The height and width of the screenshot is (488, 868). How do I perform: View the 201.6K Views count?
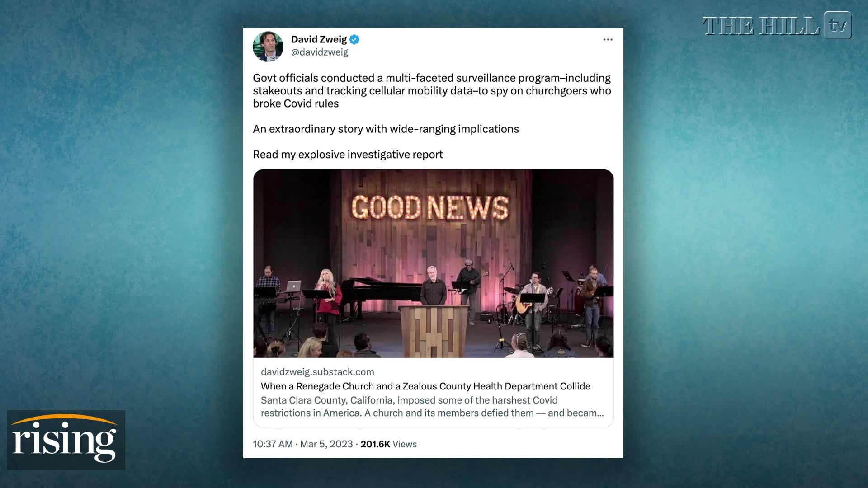[388, 444]
